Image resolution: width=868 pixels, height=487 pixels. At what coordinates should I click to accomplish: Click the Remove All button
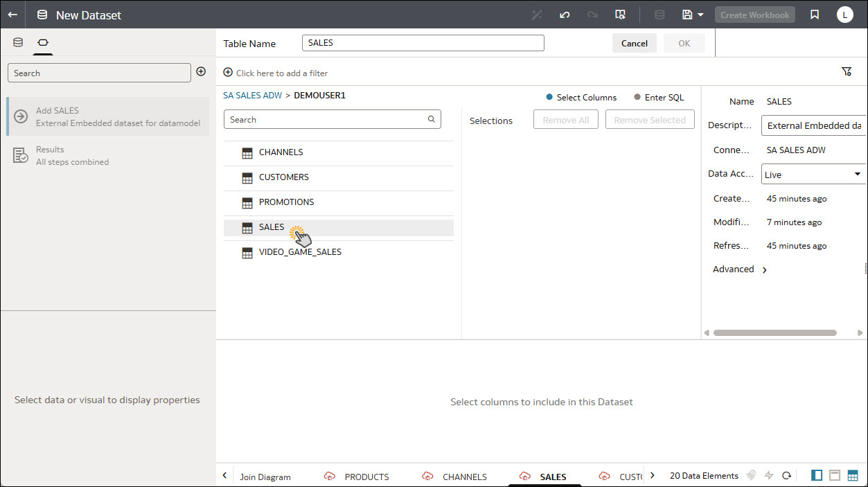tap(566, 120)
